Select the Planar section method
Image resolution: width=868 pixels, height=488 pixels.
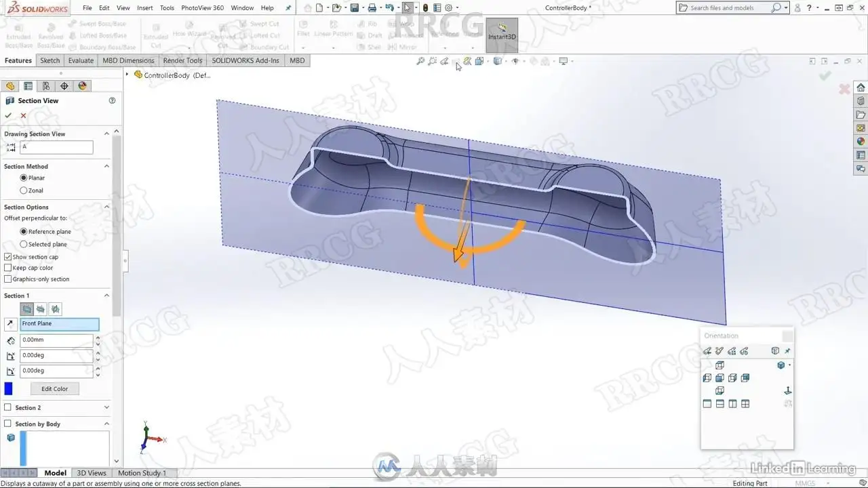pyautogui.click(x=24, y=178)
